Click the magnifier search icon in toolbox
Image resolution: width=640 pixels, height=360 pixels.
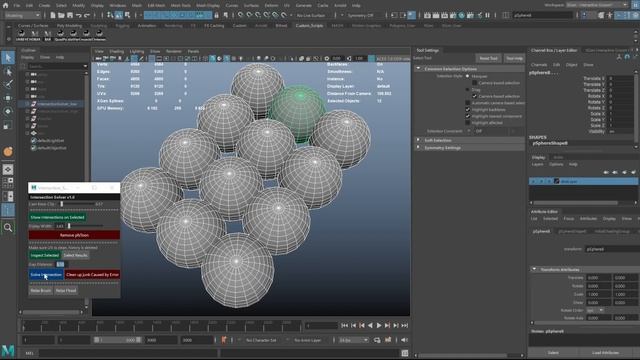tap(8, 228)
